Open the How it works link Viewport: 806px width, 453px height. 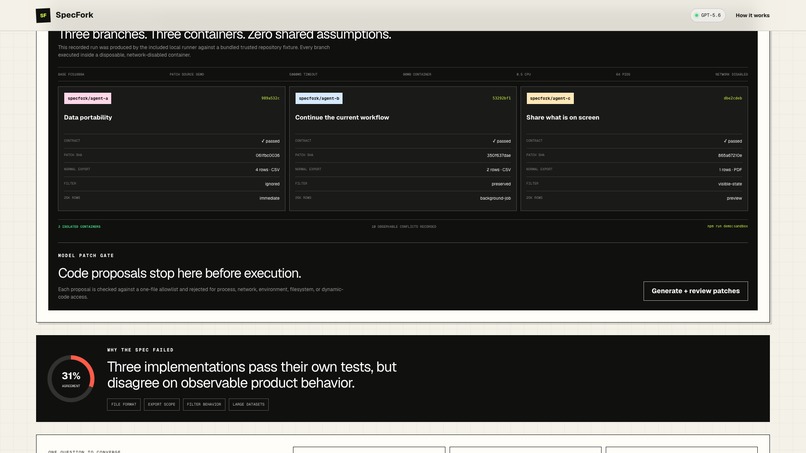click(x=752, y=15)
